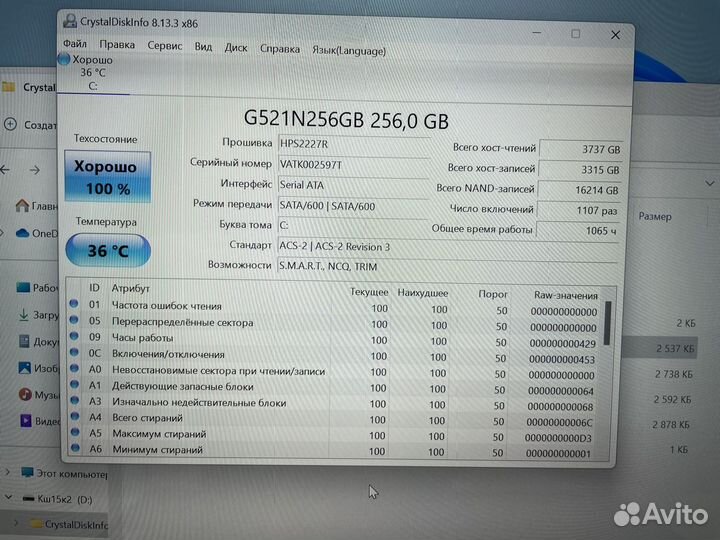The image size is (720, 540).
Task: Open the Вид menu
Action: (203, 47)
